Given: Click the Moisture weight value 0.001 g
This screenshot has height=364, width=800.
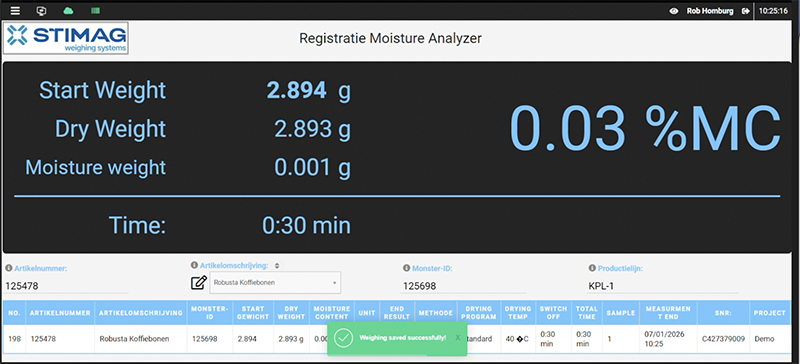Looking at the screenshot, I should pyautogui.click(x=312, y=167).
